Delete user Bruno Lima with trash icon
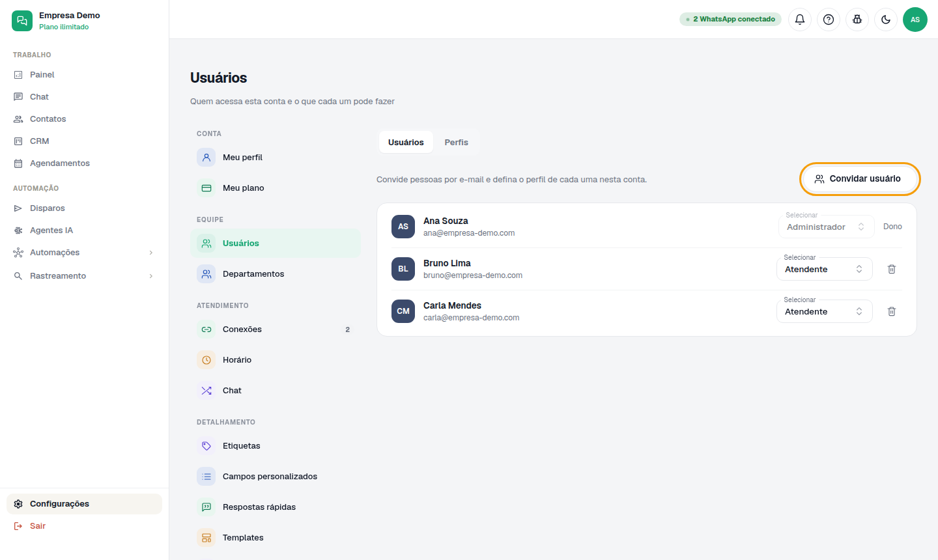938x560 pixels. (892, 269)
